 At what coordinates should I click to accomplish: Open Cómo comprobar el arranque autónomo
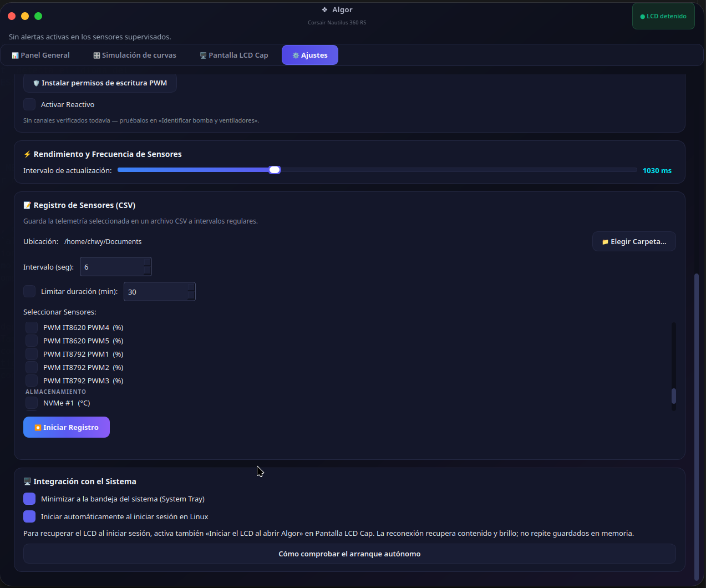(349, 554)
